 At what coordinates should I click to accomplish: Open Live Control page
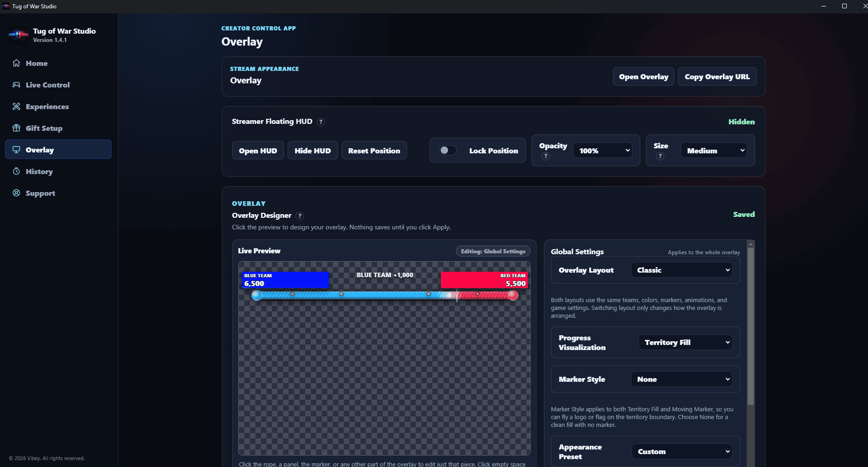[x=58, y=85]
